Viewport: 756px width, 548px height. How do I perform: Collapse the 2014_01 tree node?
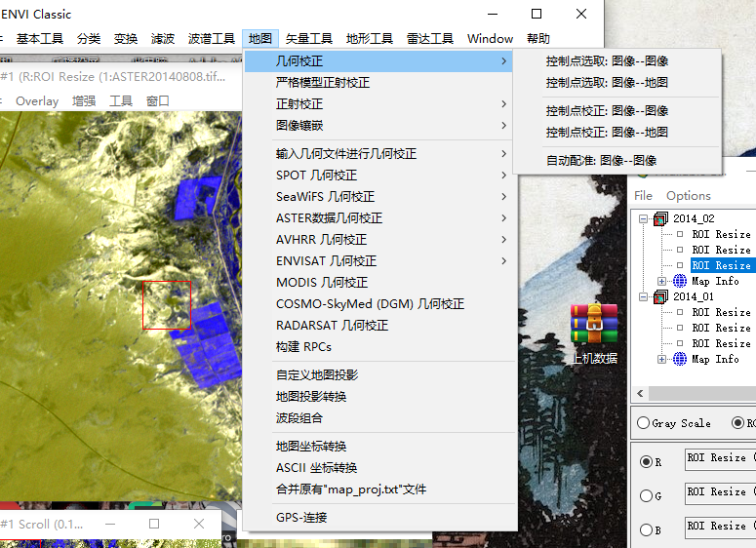pos(643,296)
